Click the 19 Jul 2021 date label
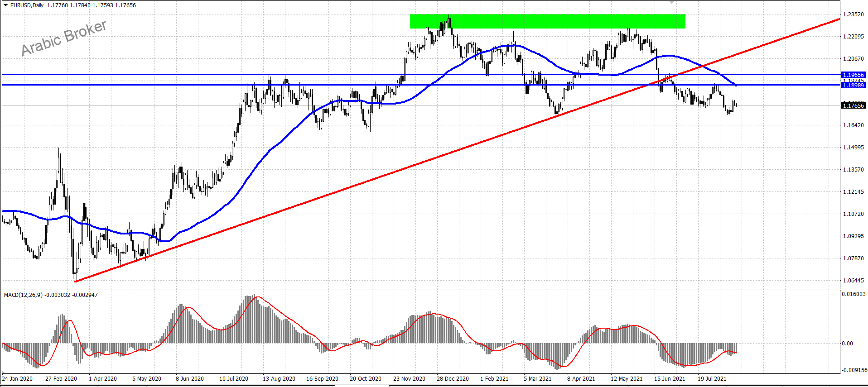The width and height of the screenshot is (868, 387). pos(712,378)
